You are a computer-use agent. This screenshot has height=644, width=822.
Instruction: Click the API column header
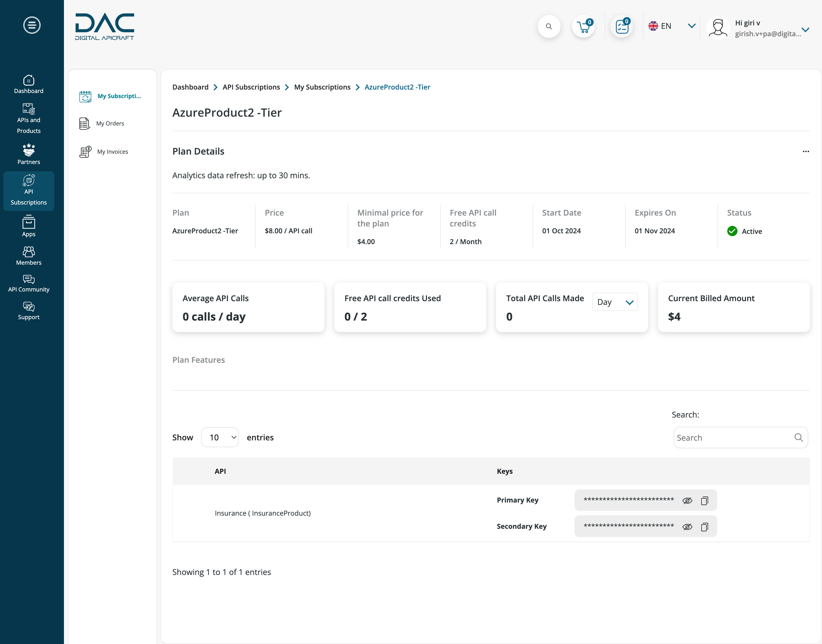pyautogui.click(x=220, y=471)
